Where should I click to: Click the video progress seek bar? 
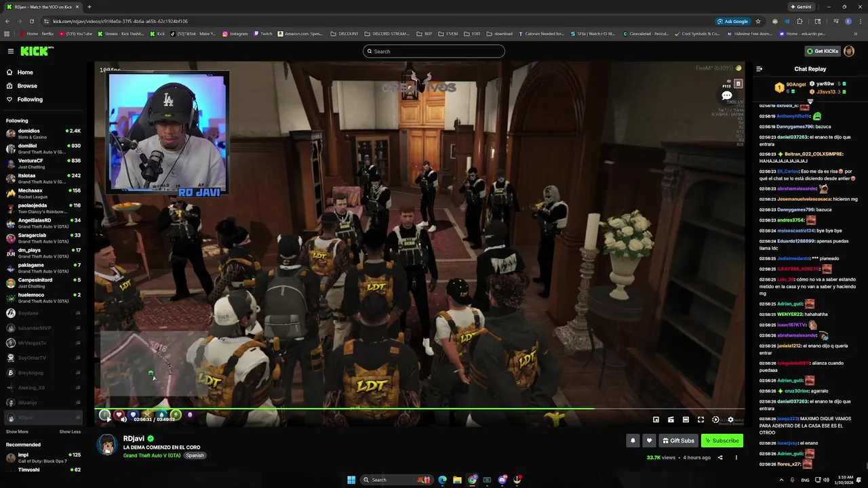click(419, 409)
